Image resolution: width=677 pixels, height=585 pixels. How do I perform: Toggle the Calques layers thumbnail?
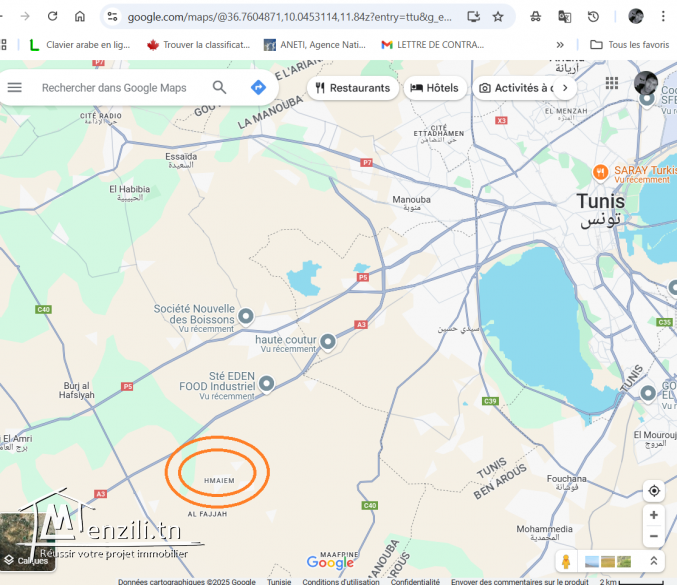(x=25, y=540)
